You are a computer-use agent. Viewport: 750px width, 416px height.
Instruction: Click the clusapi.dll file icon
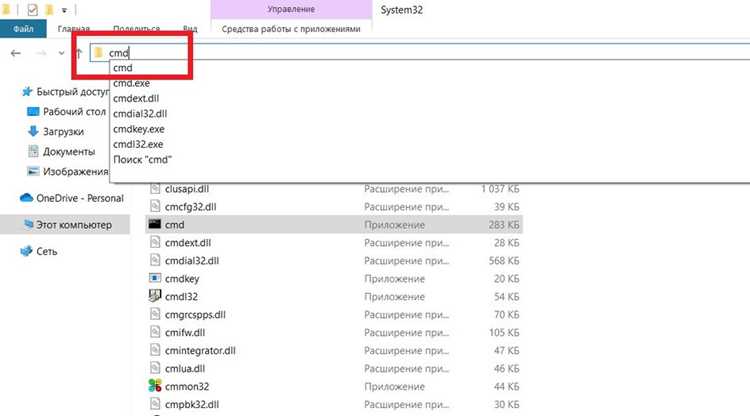point(154,188)
